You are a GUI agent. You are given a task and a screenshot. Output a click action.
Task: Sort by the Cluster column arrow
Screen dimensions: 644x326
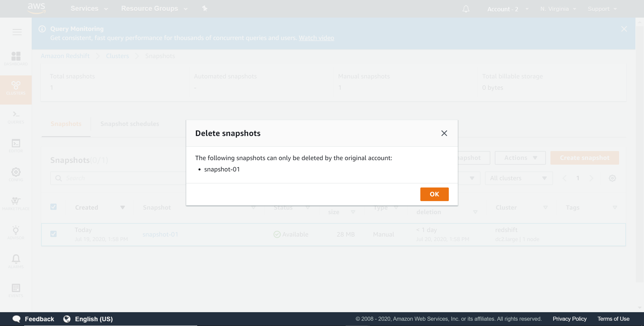pos(545,208)
